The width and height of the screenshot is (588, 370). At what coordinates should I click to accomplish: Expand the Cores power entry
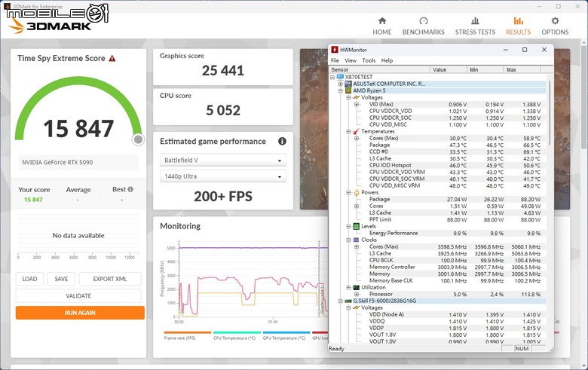click(x=357, y=206)
